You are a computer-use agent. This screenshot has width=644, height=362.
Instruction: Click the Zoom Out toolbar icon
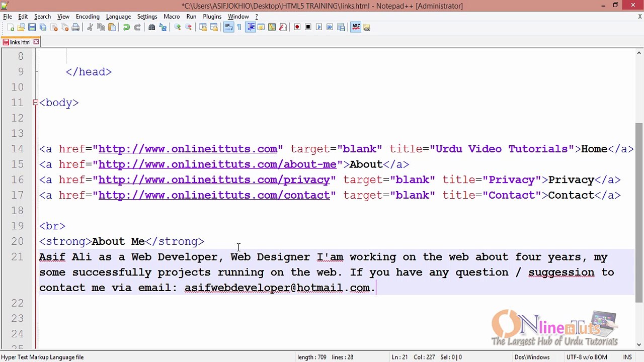click(x=188, y=27)
